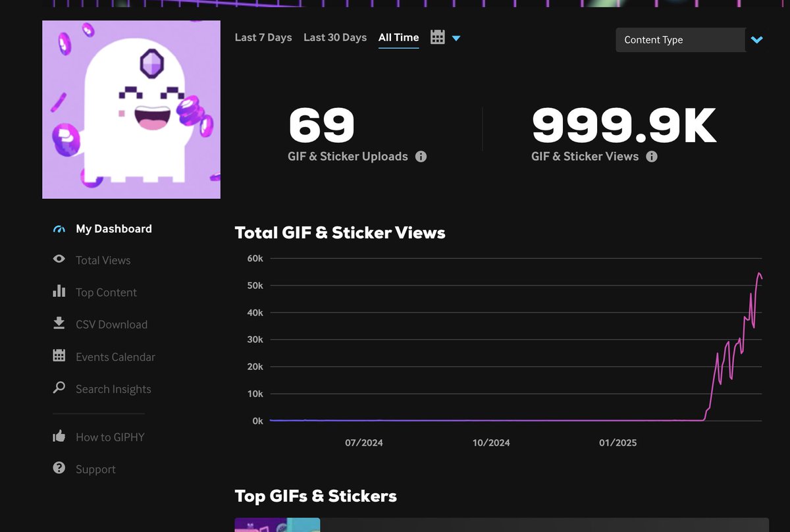This screenshot has height=532, width=790.
Task: Click the thumbs-up icon for How to GIPHY
Action: point(59,436)
